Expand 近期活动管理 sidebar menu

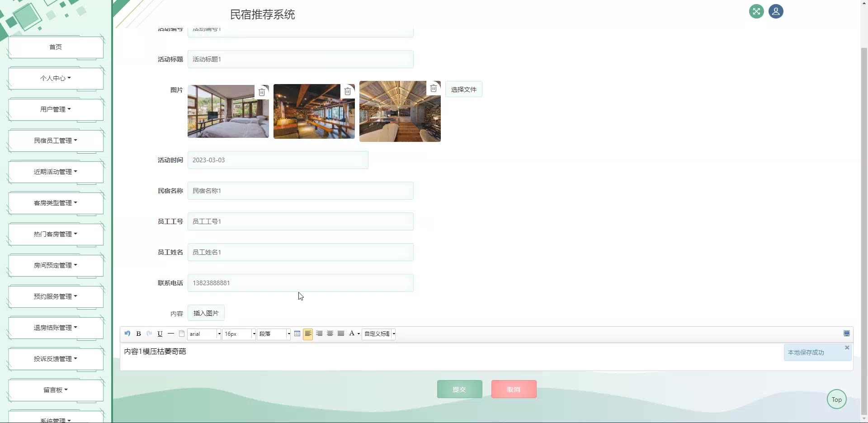[x=56, y=172]
